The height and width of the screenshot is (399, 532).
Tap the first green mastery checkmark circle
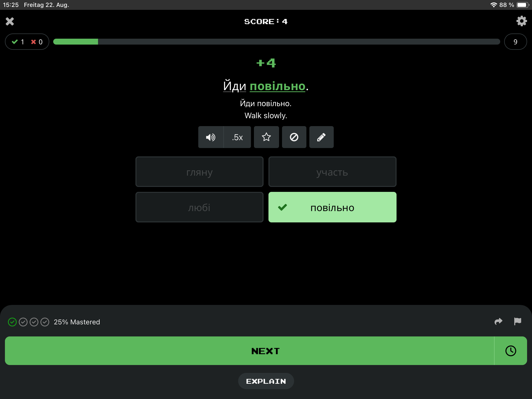12,322
